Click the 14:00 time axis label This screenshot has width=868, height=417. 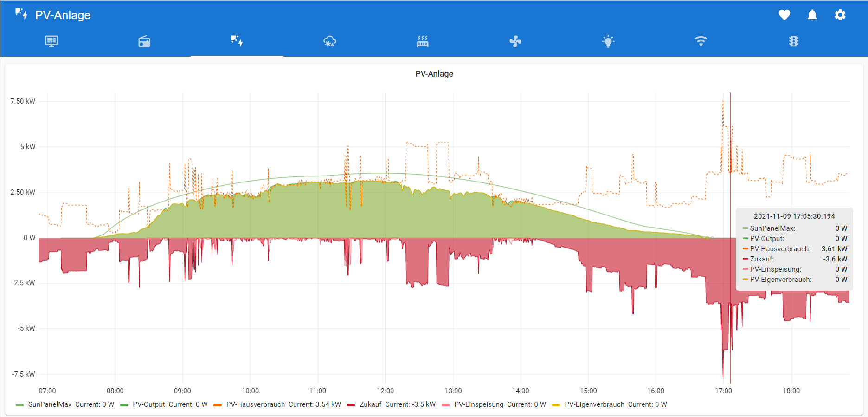521,391
